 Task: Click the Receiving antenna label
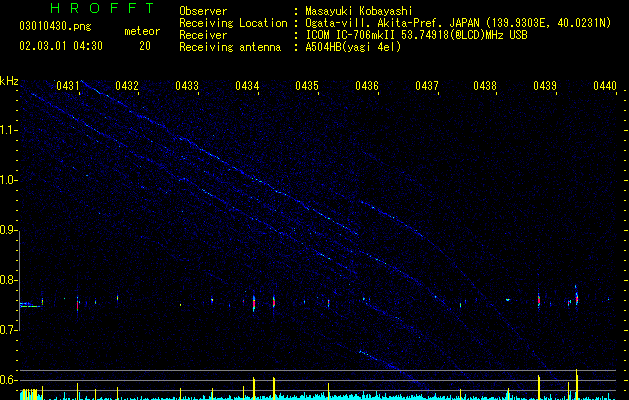click(230, 47)
